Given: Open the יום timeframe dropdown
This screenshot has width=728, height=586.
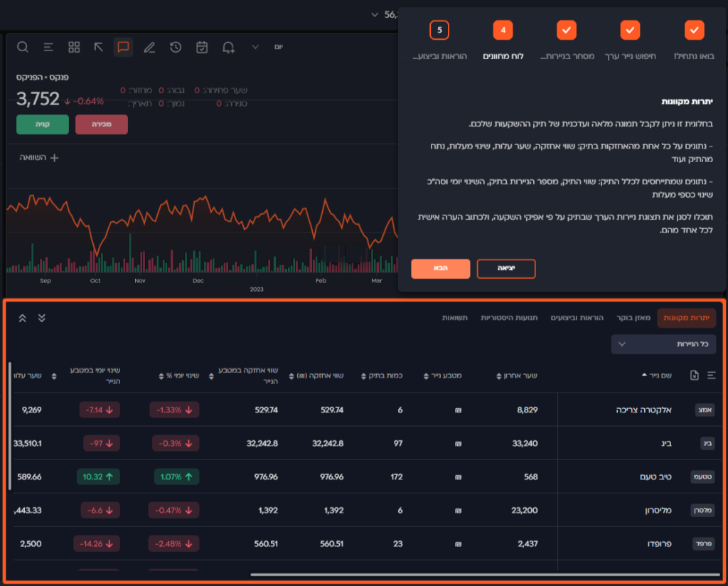Looking at the screenshot, I should tap(266, 47).
